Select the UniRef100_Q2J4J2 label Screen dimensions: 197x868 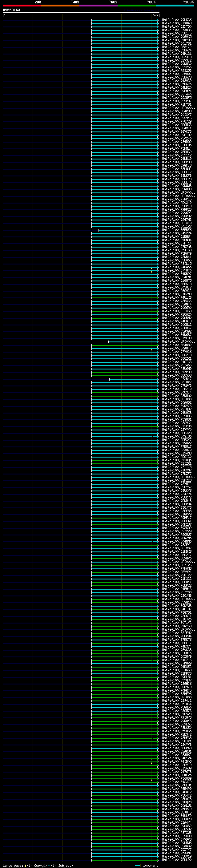(177, 701)
